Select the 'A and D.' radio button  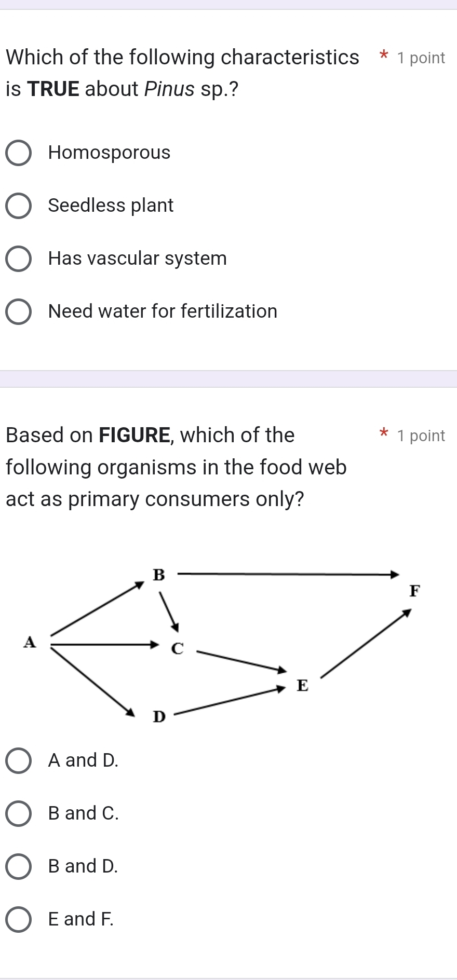(19, 761)
